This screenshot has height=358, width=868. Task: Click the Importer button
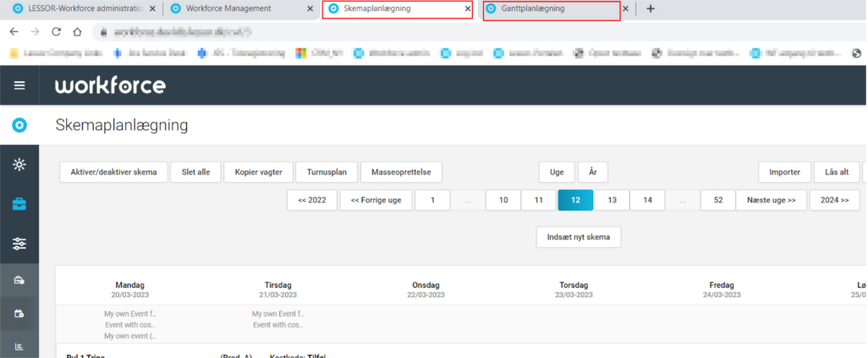[x=784, y=172]
